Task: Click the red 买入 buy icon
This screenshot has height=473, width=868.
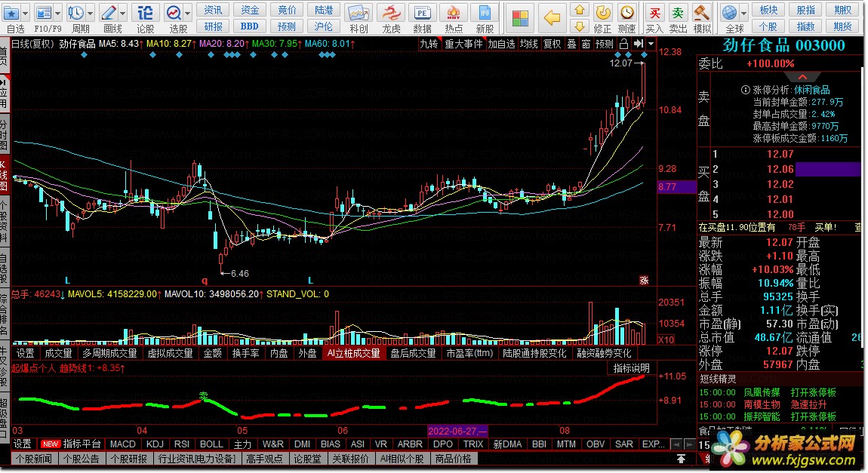Action: [654, 13]
